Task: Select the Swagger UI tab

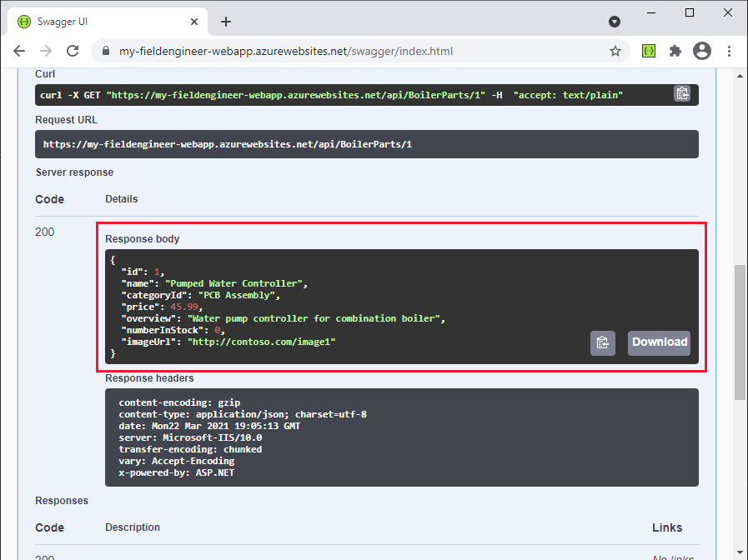Action: [x=108, y=22]
